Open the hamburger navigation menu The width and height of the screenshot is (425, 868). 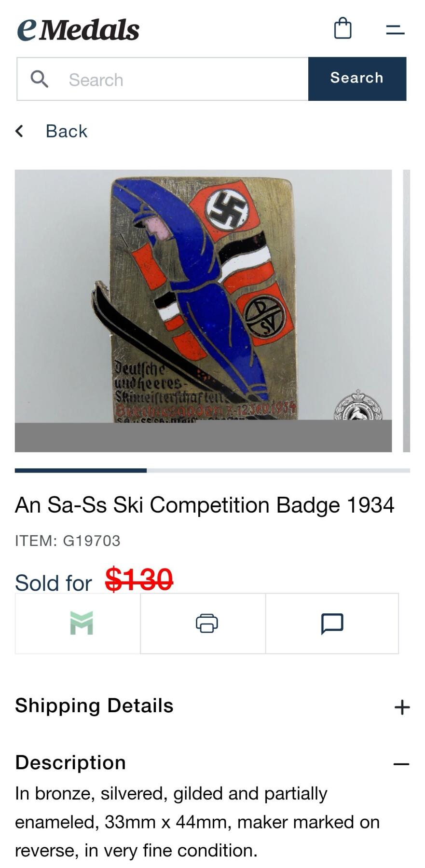[x=395, y=30]
